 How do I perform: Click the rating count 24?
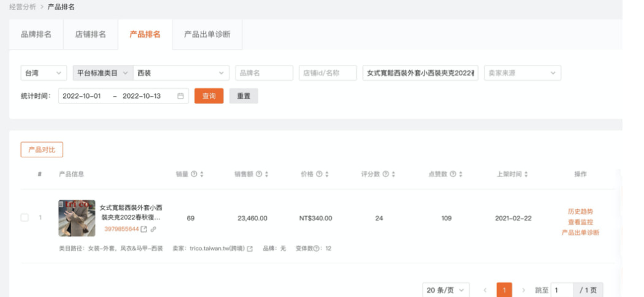point(379,218)
